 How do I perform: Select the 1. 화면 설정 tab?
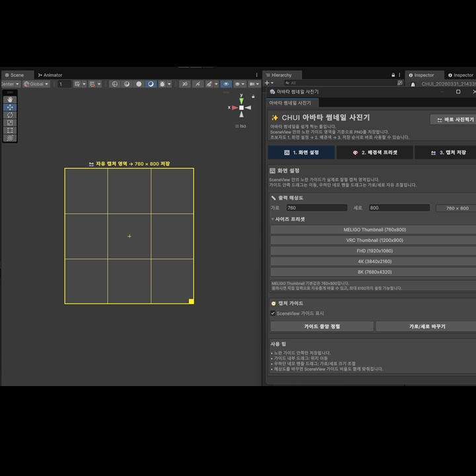(301, 153)
